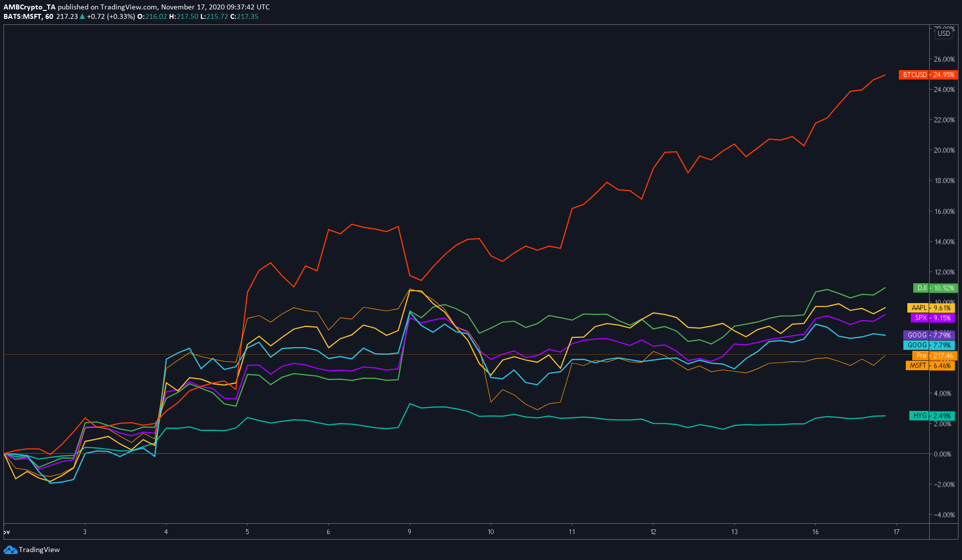Click the green up-arrow price change indicator
Viewport: 962px width, 560px height.
(83, 16)
